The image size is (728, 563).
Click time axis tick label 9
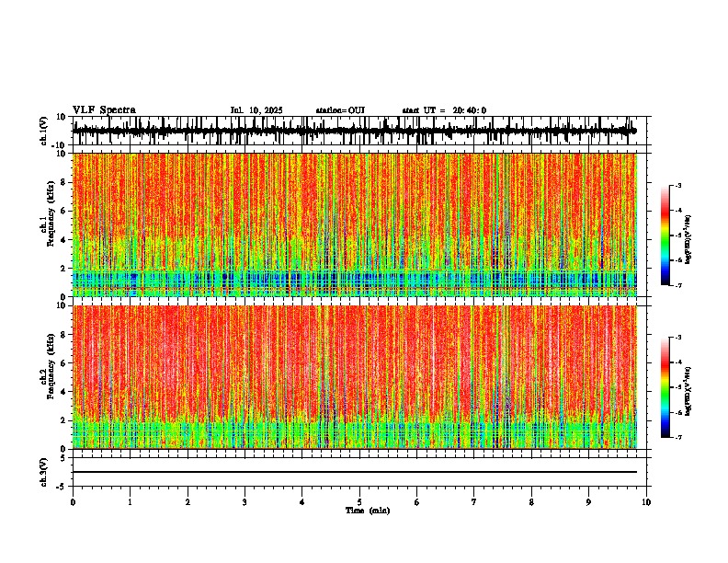click(588, 502)
